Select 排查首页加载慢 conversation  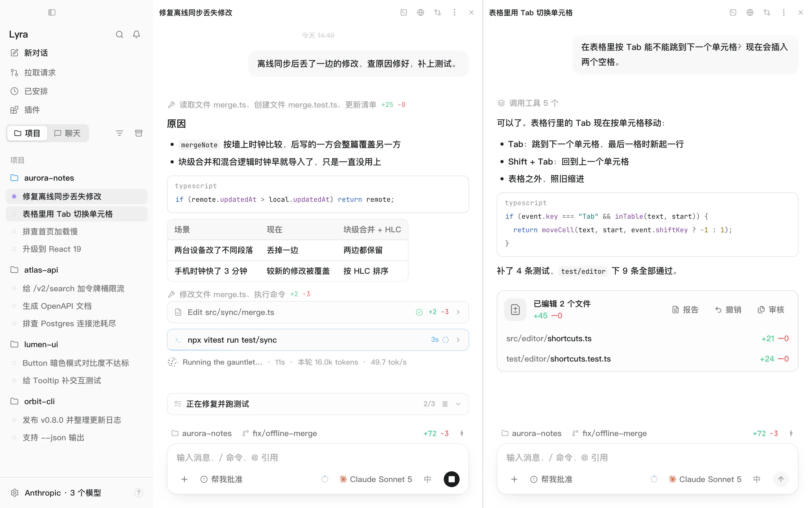[x=76, y=231]
